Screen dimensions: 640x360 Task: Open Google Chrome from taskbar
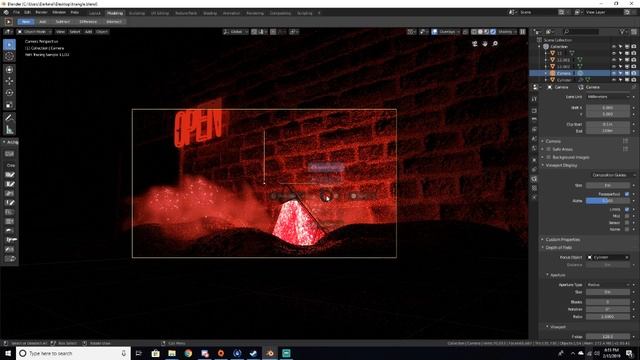pyautogui.click(x=188, y=353)
